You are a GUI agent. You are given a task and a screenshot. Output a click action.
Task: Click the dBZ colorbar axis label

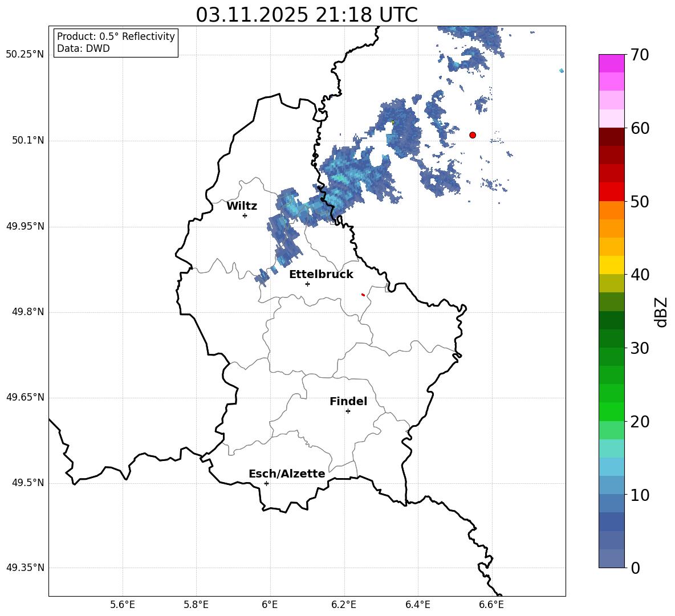[x=661, y=312]
